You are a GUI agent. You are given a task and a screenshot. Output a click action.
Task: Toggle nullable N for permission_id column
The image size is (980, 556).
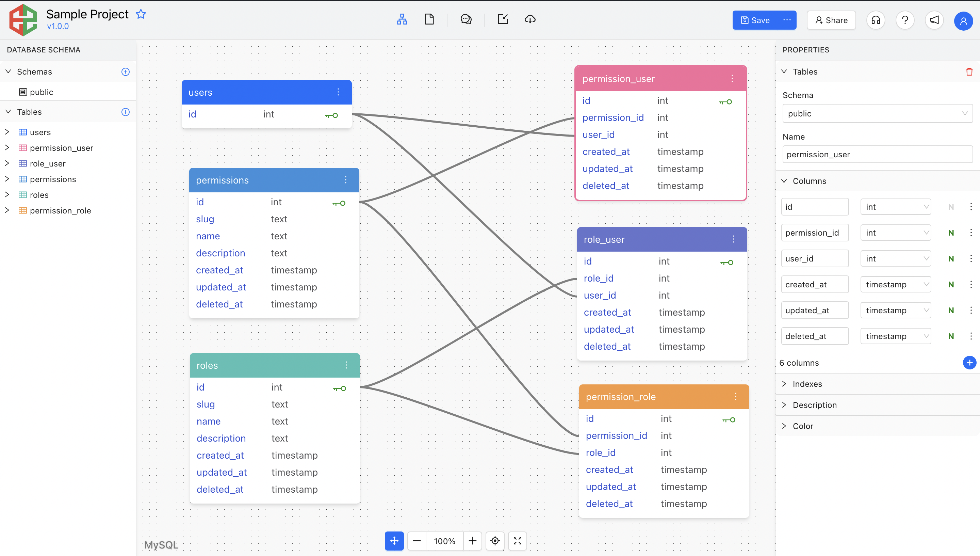click(951, 233)
